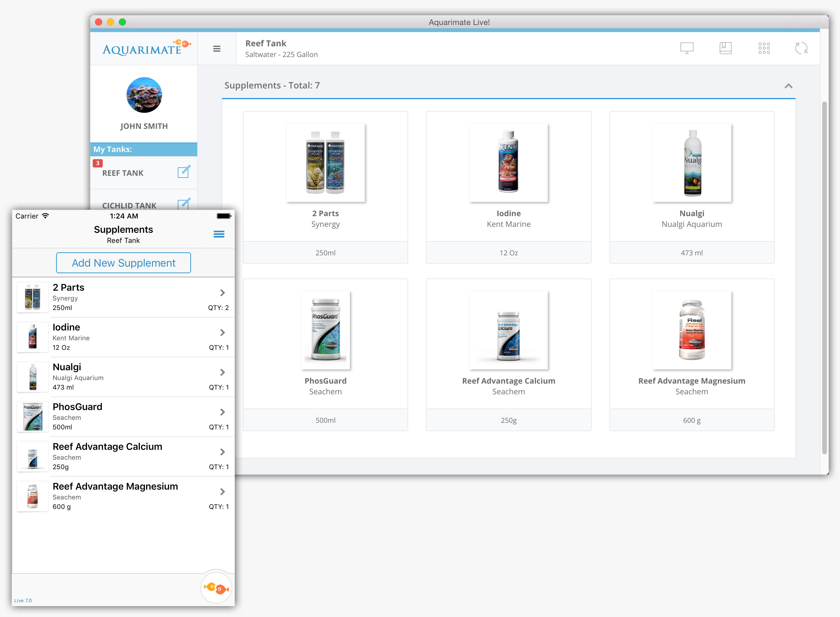Click 'Saltwater - 225 Gallon' subtitle

coord(281,55)
